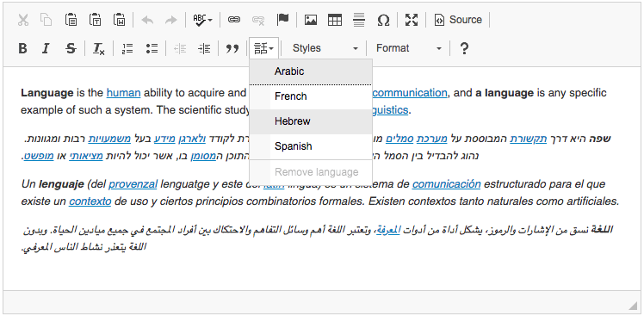Click the 'communication' link
Image resolution: width=644 pixels, height=316 pixels.
click(x=410, y=93)
